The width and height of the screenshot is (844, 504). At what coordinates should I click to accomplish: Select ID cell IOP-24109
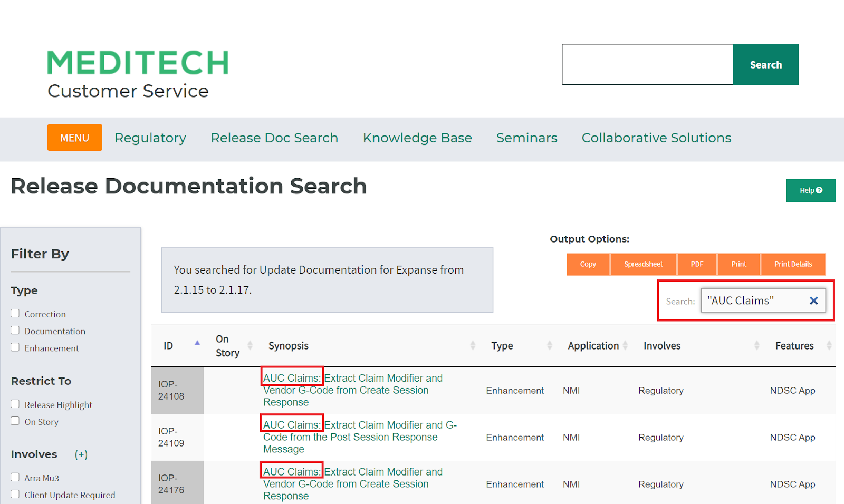177,437
